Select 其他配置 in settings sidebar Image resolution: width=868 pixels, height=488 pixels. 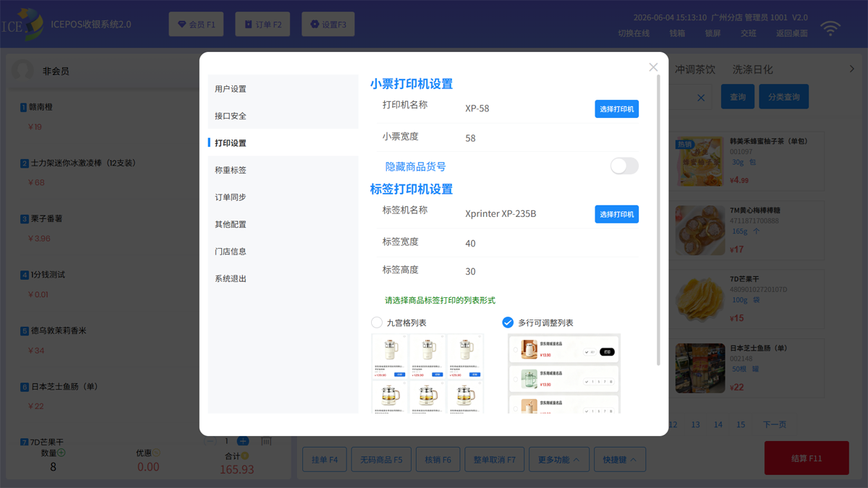284,224
